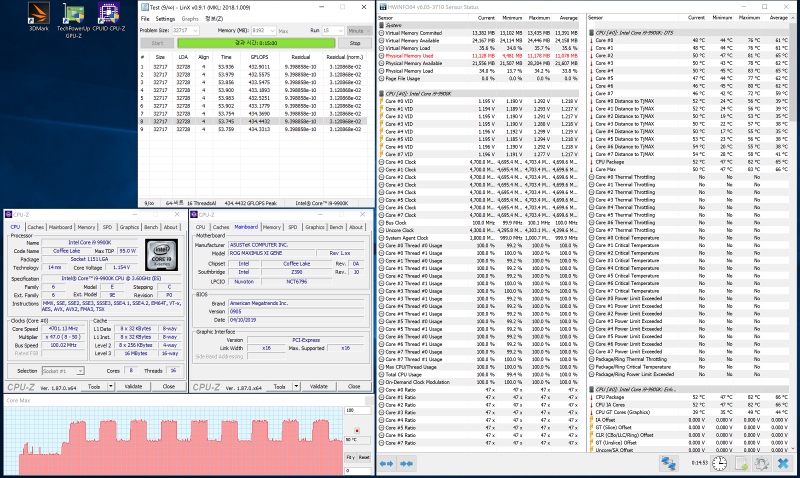
Task: Open the Problem Size dropdown in LinX
Action: [195, 31]
